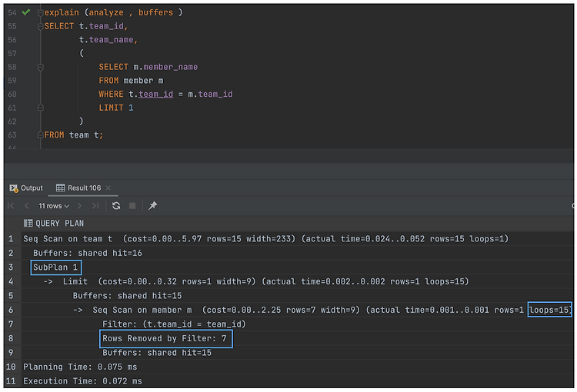This screenshot has width=577, height=392.
Task: Click the reload page icon in results toolbar
Action: [116, 205]
